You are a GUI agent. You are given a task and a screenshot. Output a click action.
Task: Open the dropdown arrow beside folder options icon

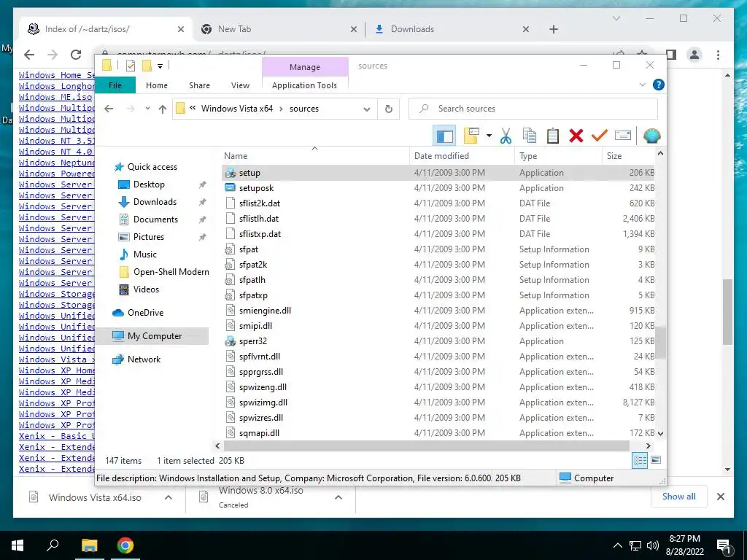488,136
